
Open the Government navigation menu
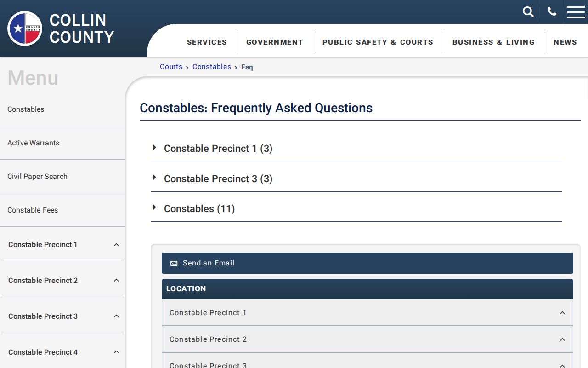(275, 42)
